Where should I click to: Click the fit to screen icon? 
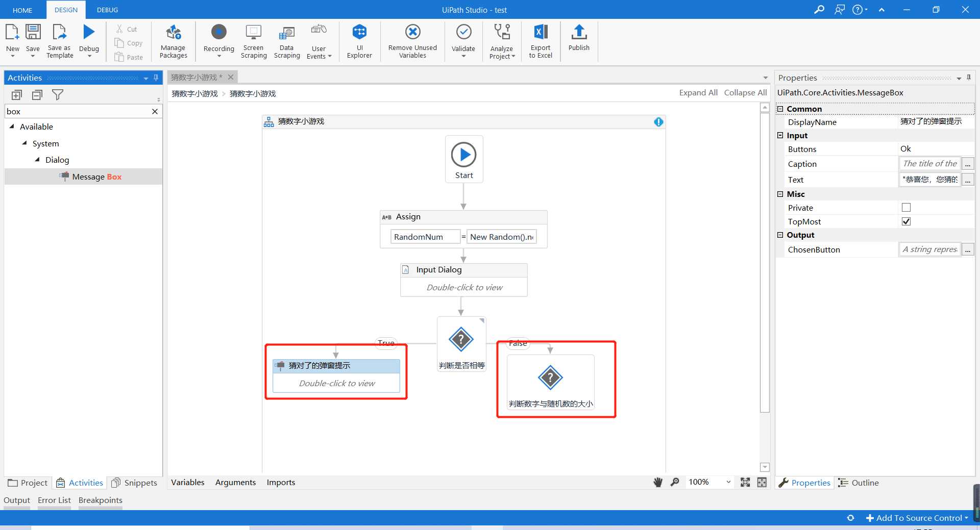click(x=745, y=482)
